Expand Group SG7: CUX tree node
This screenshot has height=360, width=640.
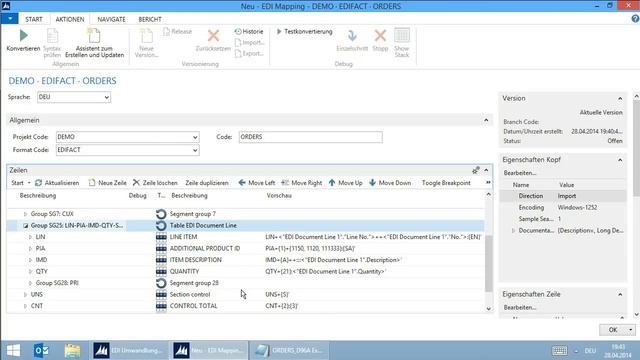[x=25, y=214]
